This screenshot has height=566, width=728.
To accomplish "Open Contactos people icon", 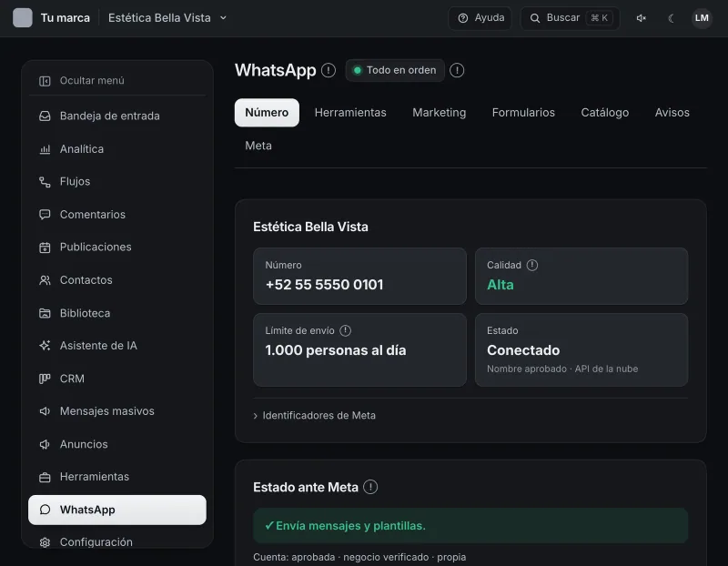I will (45, 280).
